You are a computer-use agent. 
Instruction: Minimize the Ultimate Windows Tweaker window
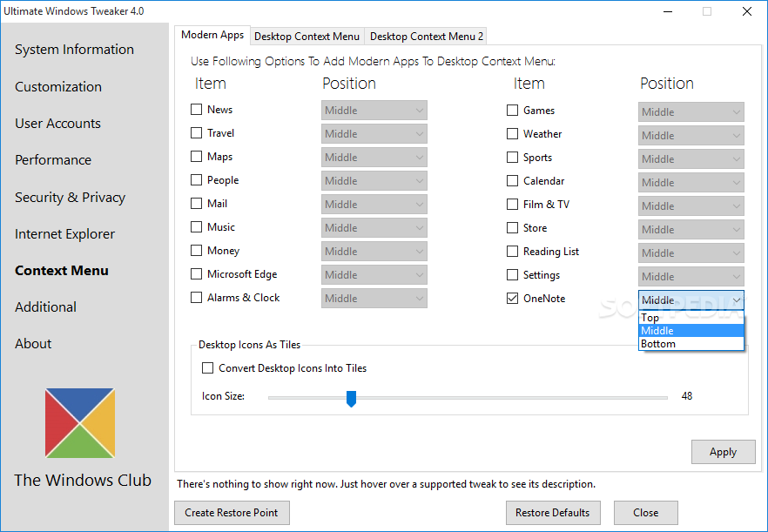click(668, 11)
